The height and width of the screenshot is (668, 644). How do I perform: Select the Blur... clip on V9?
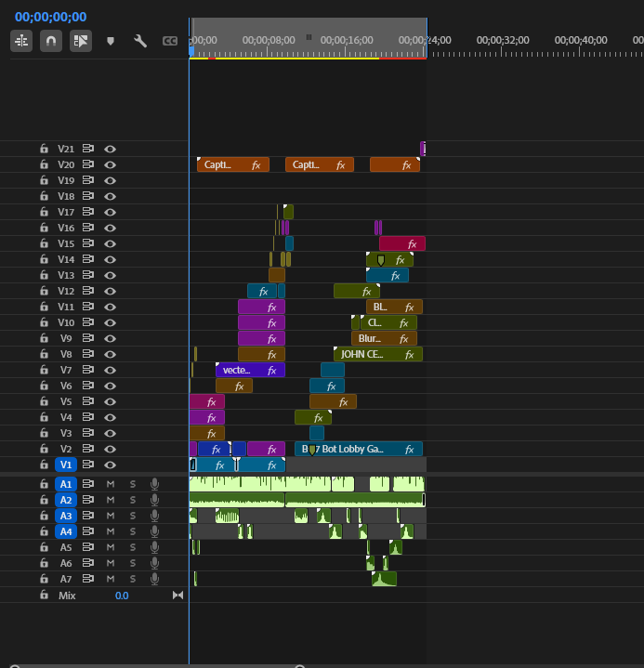384,338
